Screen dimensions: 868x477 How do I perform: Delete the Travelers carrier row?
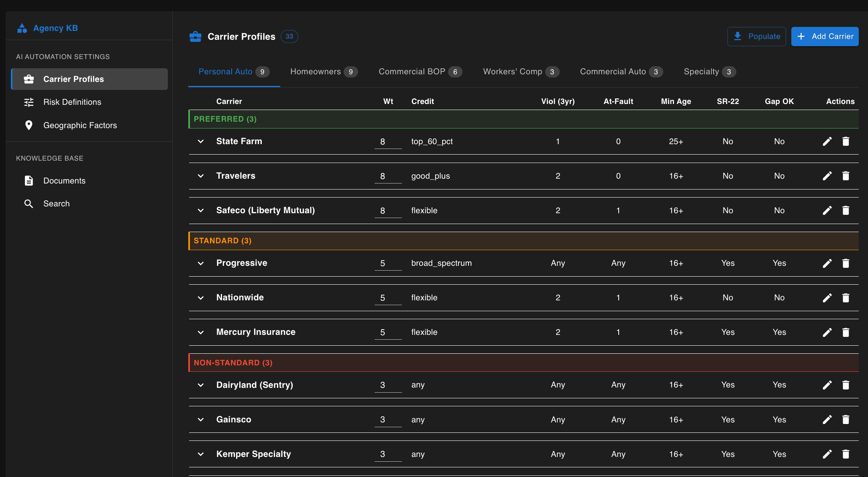click(846, 176)
